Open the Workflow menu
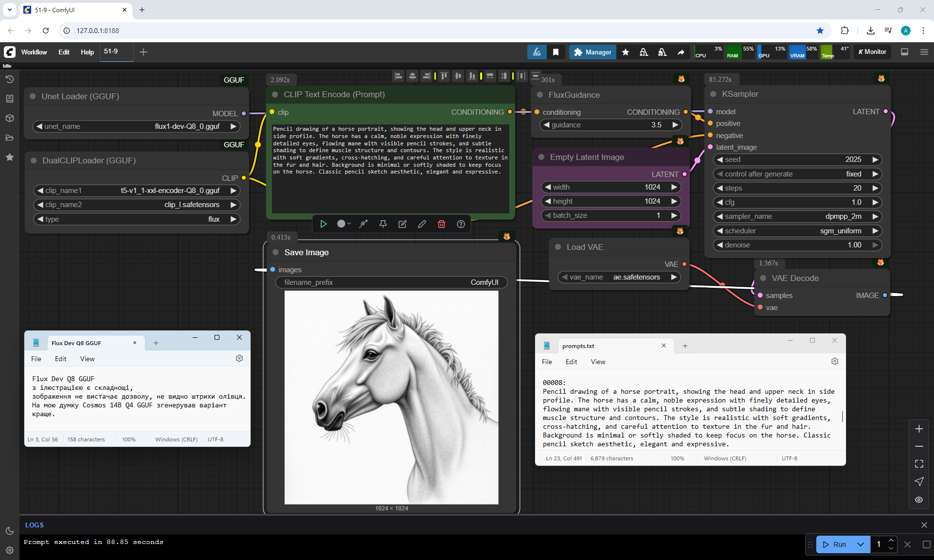Image resolution: width=934 pixels, height=560 pixels. 34,52
